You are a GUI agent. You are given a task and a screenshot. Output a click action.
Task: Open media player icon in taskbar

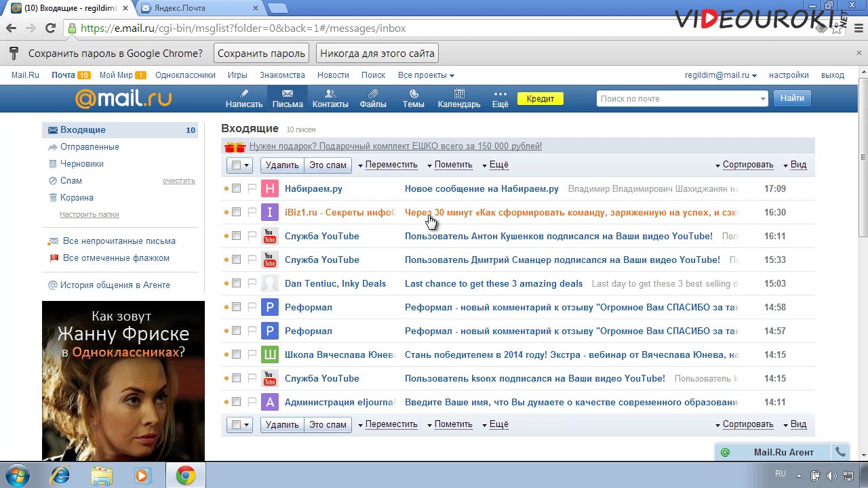pos(142,476)
